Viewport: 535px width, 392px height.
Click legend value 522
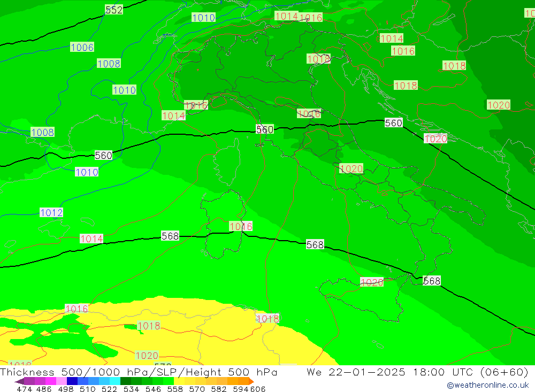(x=109, y=389)
